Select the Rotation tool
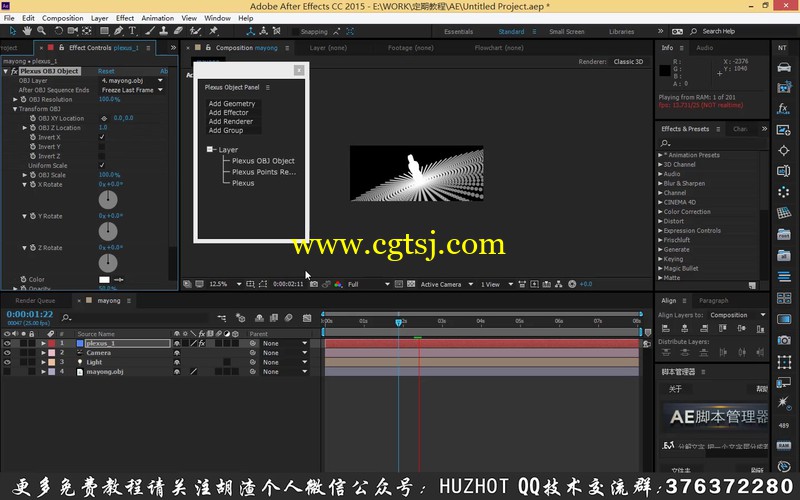The height and width of the screenshot is (500, 800). click(58, 31)
